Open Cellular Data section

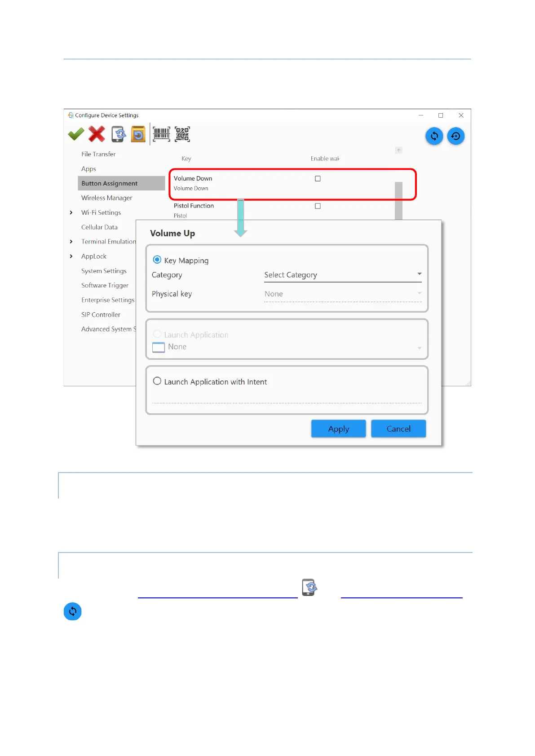99,227
